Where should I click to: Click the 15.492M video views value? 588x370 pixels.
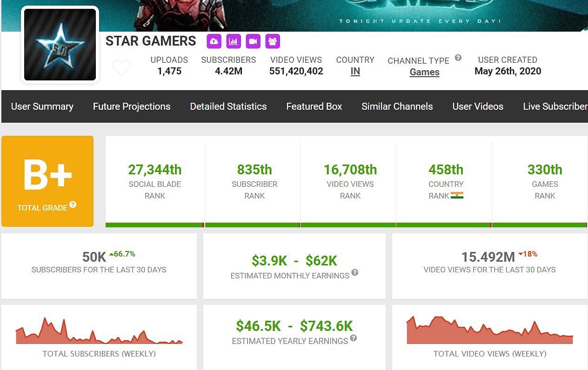coord(488,257)
